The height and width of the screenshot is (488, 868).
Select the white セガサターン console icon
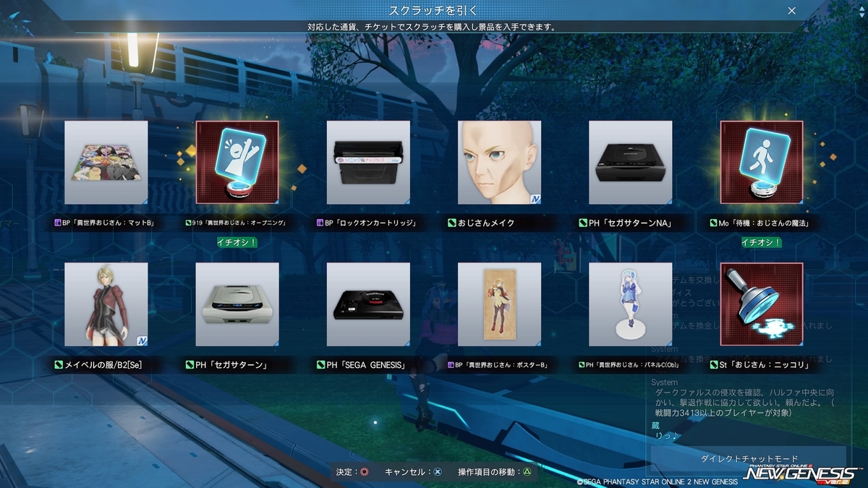coord(237,304)
